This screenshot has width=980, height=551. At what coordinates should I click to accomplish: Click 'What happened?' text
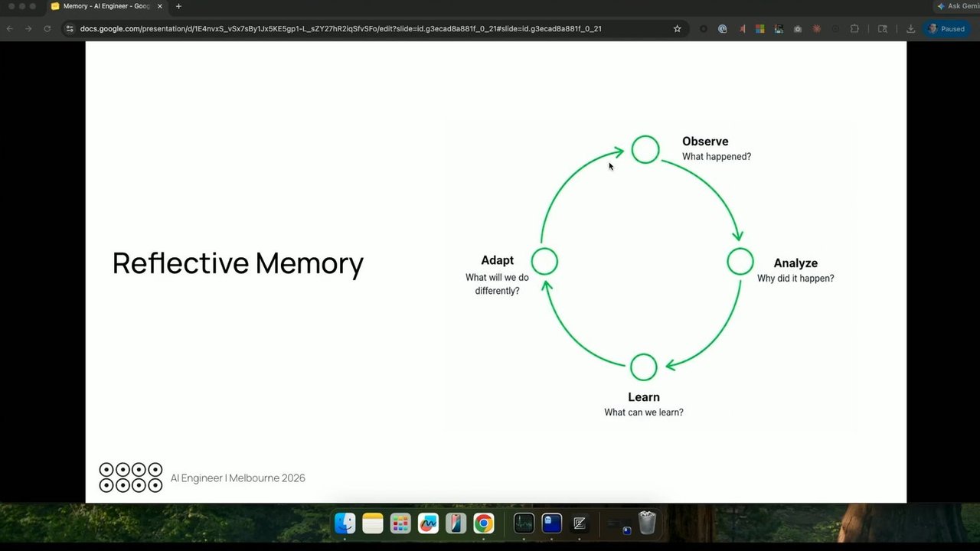[717, 157]
